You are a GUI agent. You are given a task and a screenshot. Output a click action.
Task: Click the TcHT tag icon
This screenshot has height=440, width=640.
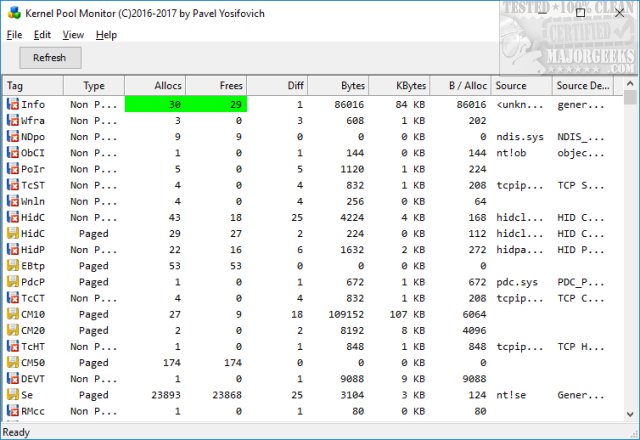pos(13,346)
